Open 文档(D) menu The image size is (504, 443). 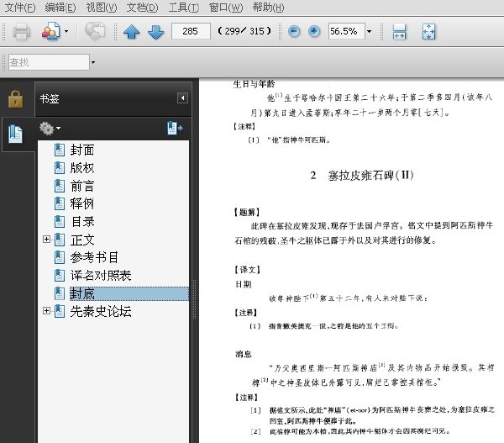click(x=142, y=7)
